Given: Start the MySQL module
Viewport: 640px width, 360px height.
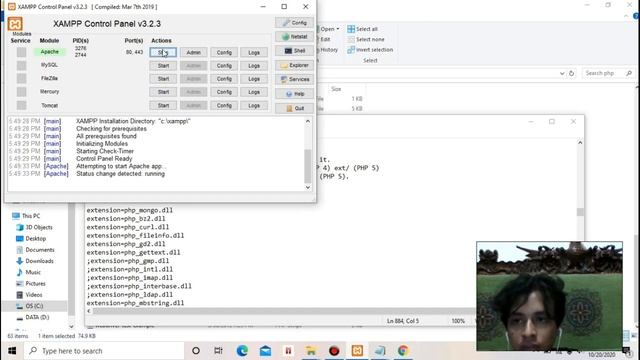Looking at the screenshot, I should [x=163, y=66].
